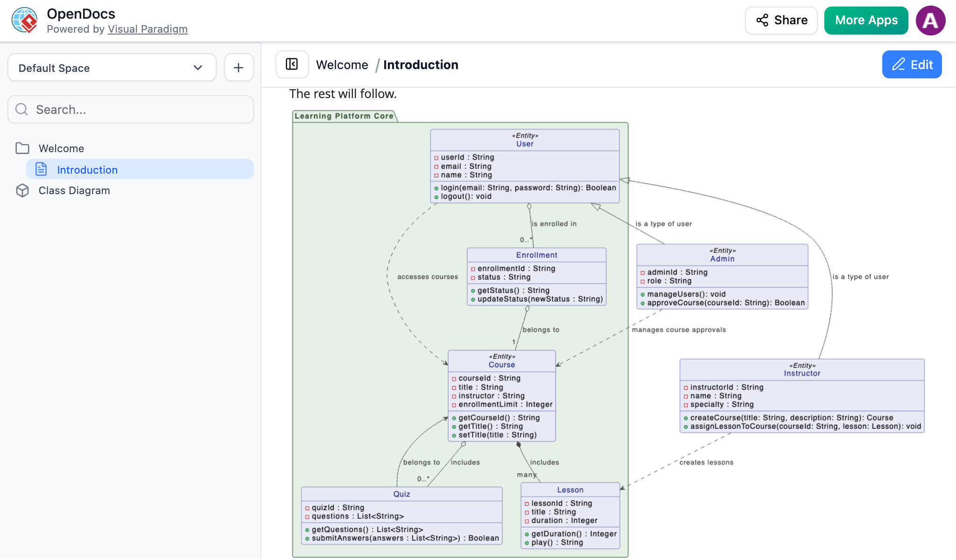Click the magnifier icon in the search box

[x=21, y=109]
